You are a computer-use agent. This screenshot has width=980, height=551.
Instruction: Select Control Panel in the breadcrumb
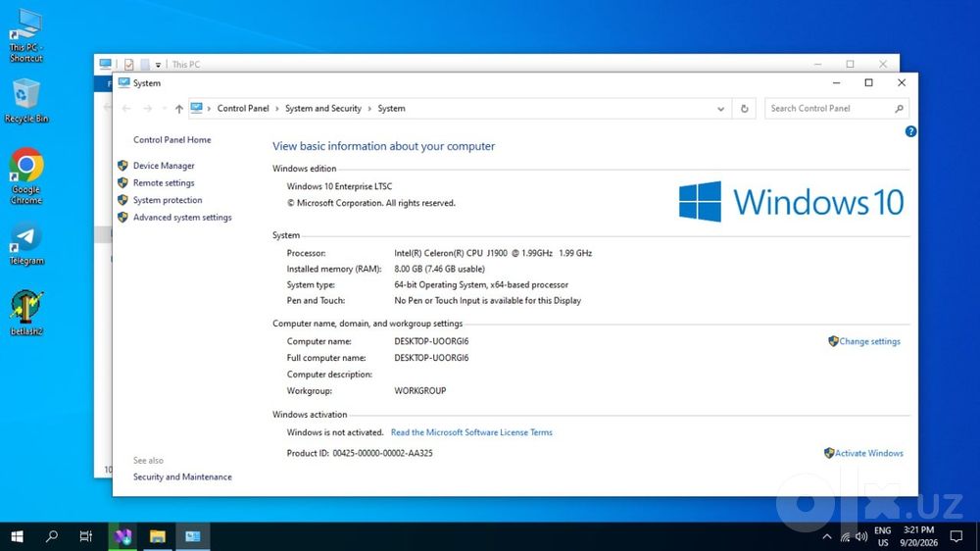(243, 108)
